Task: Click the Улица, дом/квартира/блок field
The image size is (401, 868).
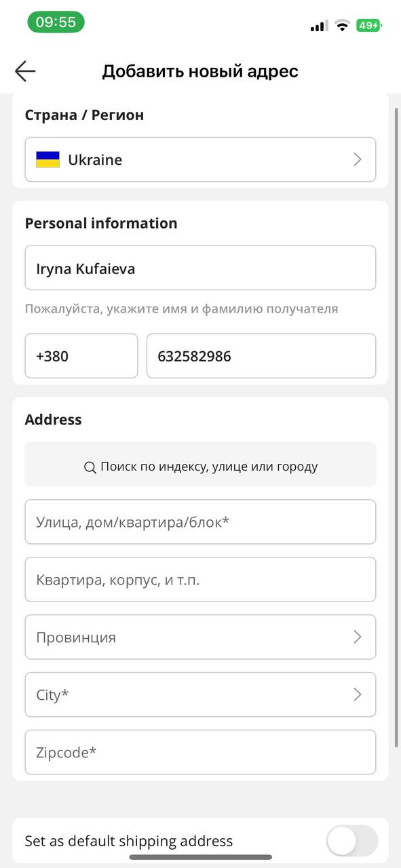Action: click(200, 522)
